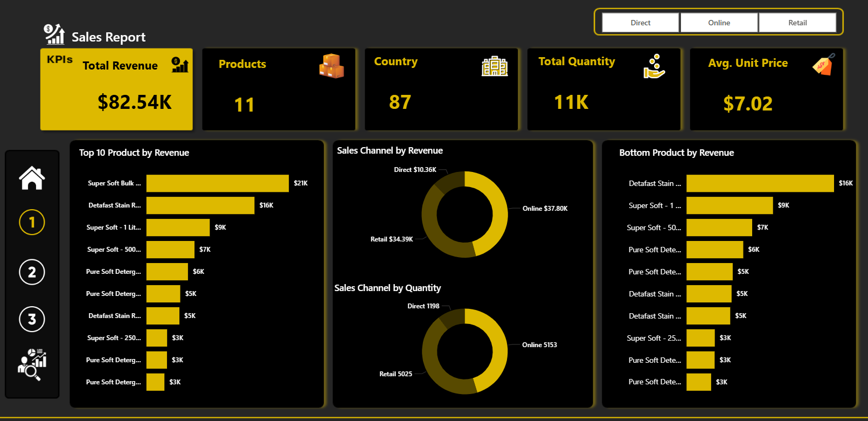Screen dimensions: 868x421
Task: Click the $82.54K total revenue value
Action: click(135, 102)
